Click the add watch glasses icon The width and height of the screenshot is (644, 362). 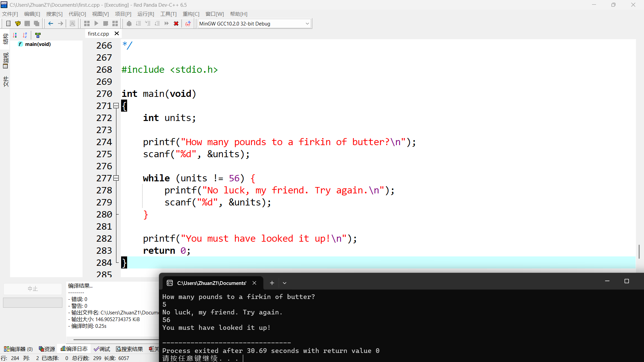pyautogui.click(x=188, y=23)
